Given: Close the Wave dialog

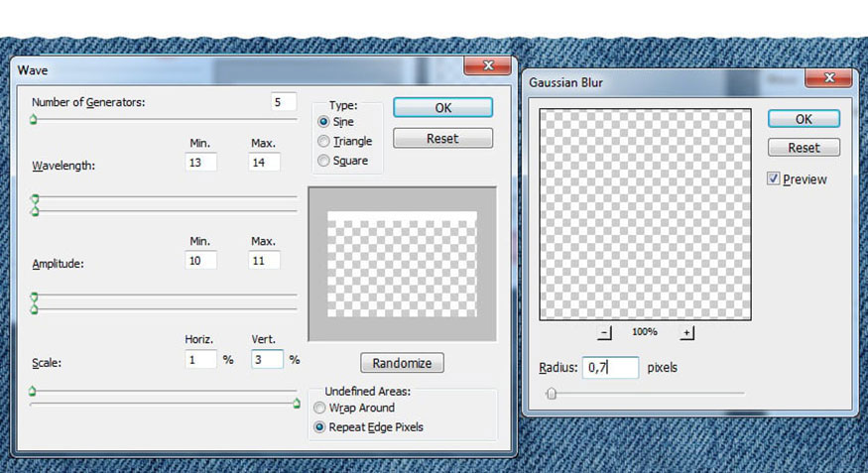Looking at the screenshot, I should [488, 65].
